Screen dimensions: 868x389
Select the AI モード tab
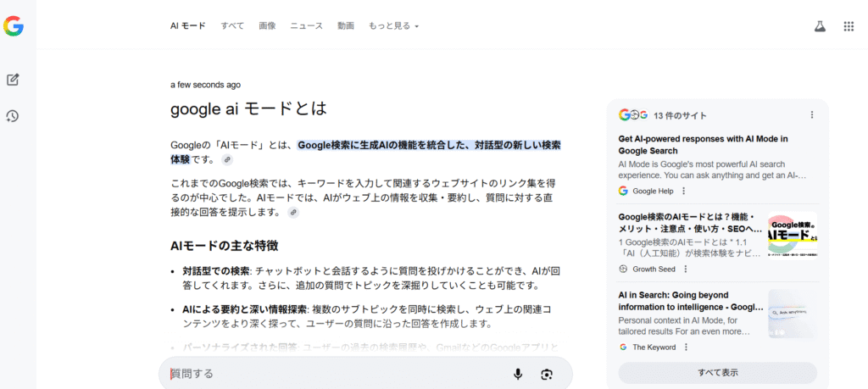tap(187, 25)
